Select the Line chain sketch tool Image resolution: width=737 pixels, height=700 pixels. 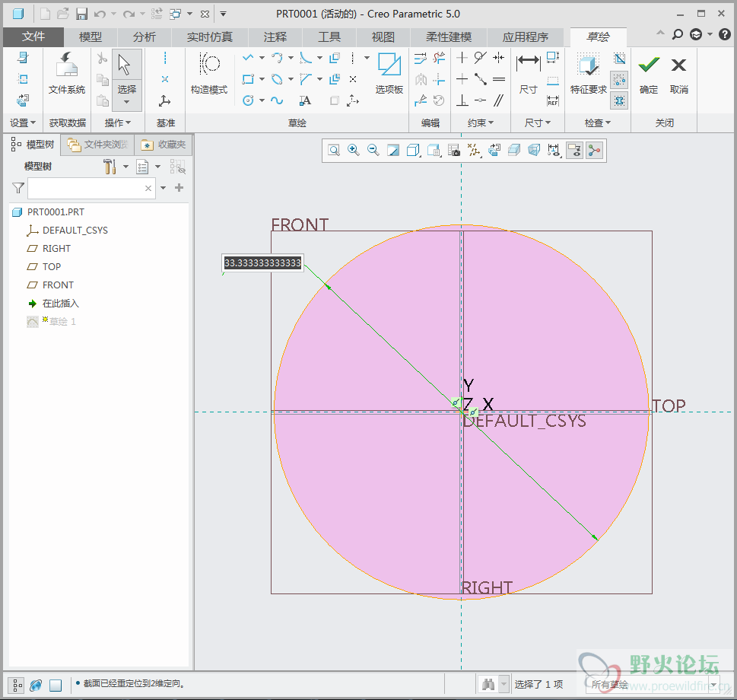click(x=248, y=59)
